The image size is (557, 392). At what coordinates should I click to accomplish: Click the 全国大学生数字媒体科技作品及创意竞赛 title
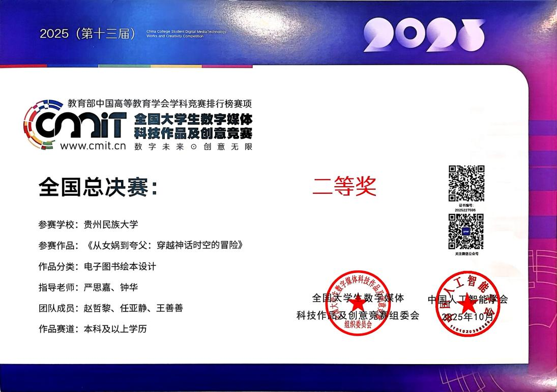pos(193,127)
